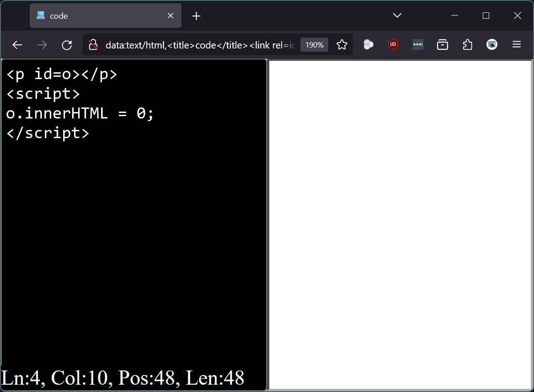This screenshot has width=534, height=392.
Task: Reset zoom using the 190% indicator
Action: coord(314,44)
